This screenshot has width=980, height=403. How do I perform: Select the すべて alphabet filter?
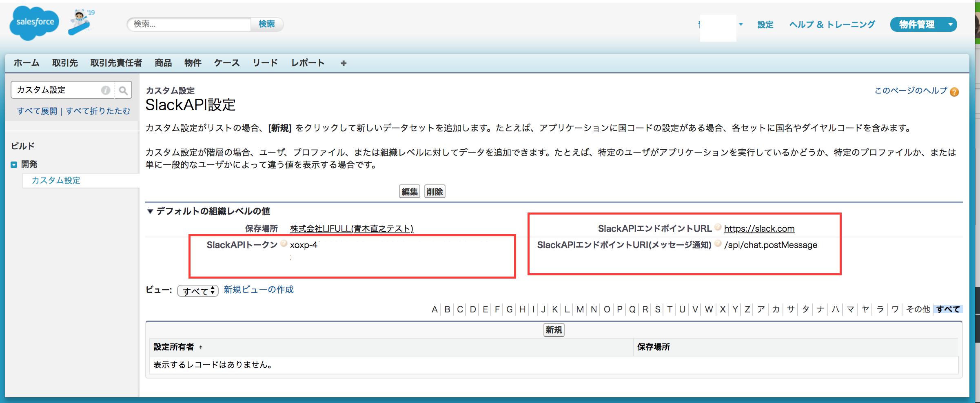pyautogui.click(x=948, y=310)
